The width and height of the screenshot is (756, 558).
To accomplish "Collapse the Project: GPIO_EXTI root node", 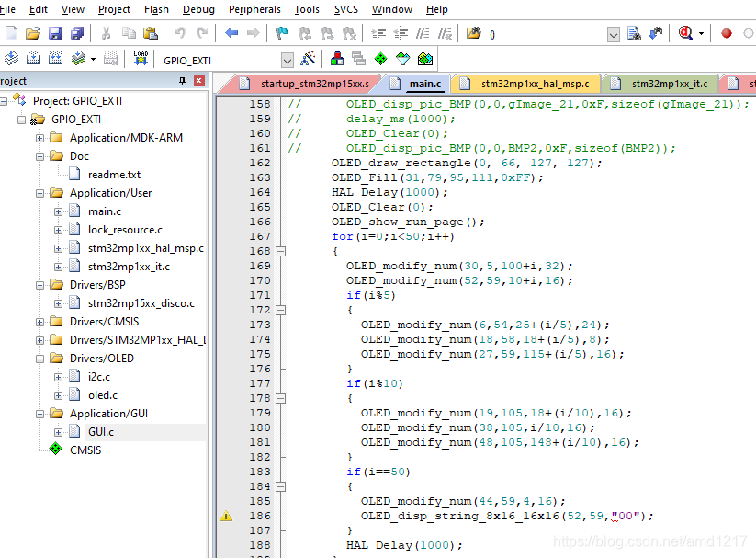I will pyautogui.click(x=4, y=101).
